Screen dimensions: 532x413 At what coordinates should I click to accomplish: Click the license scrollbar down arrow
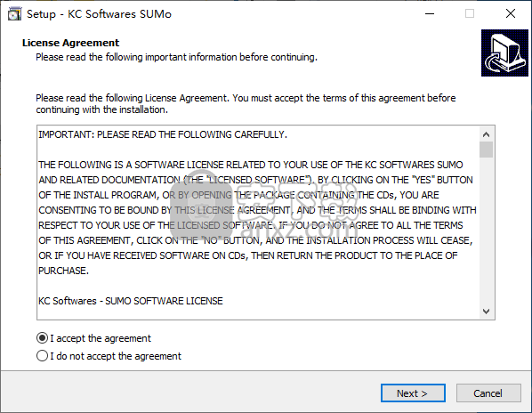point(487,312)
